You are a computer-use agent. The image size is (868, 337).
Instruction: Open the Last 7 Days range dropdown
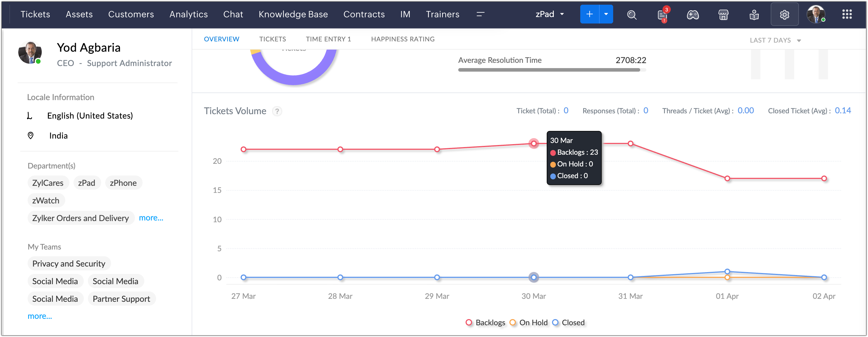[775, 41]
